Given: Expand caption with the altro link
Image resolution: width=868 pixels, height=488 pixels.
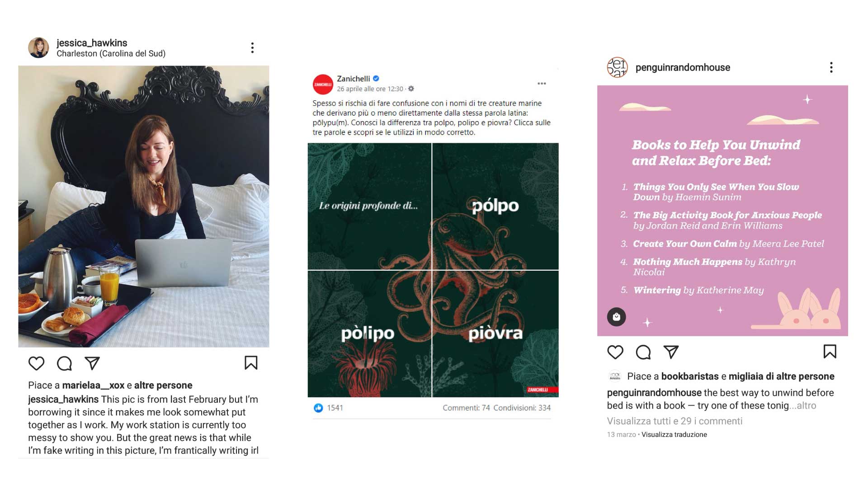Looking at the screenshot, I should pyautogui.click(x=807, y=406).
